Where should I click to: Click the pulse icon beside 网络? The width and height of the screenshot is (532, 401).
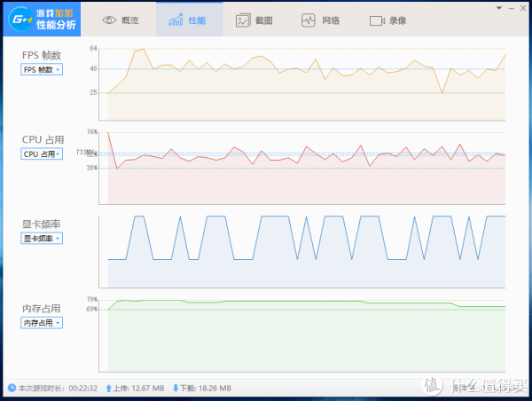coord(308,20)
